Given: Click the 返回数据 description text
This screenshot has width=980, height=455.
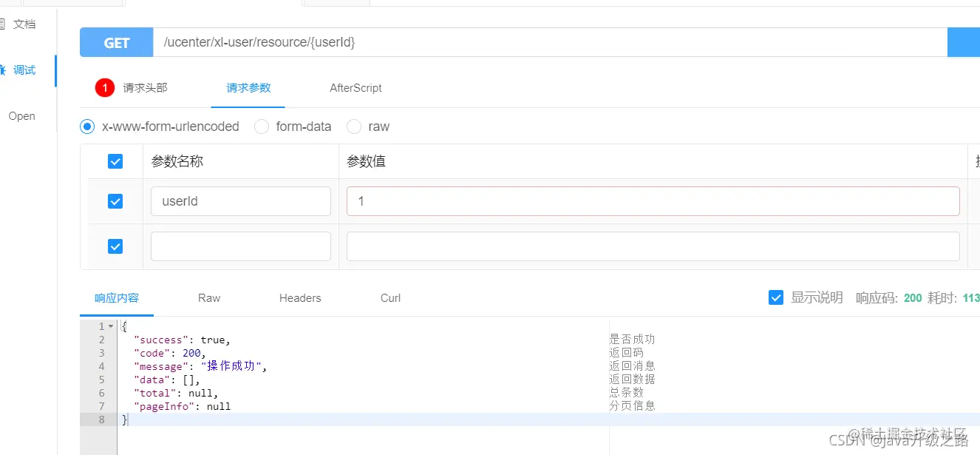Looking at the screenshot, I should (x=632, y=380).
